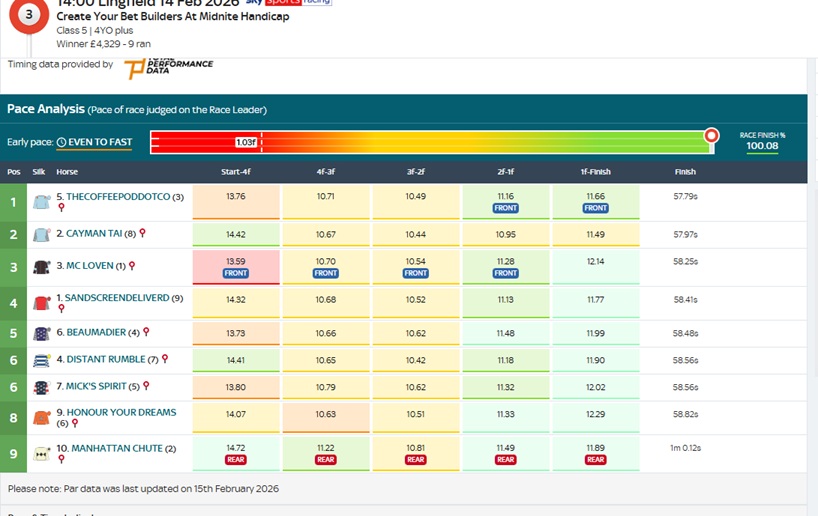Click the Race Finish % value 100.08

click(x=762, y=146)
